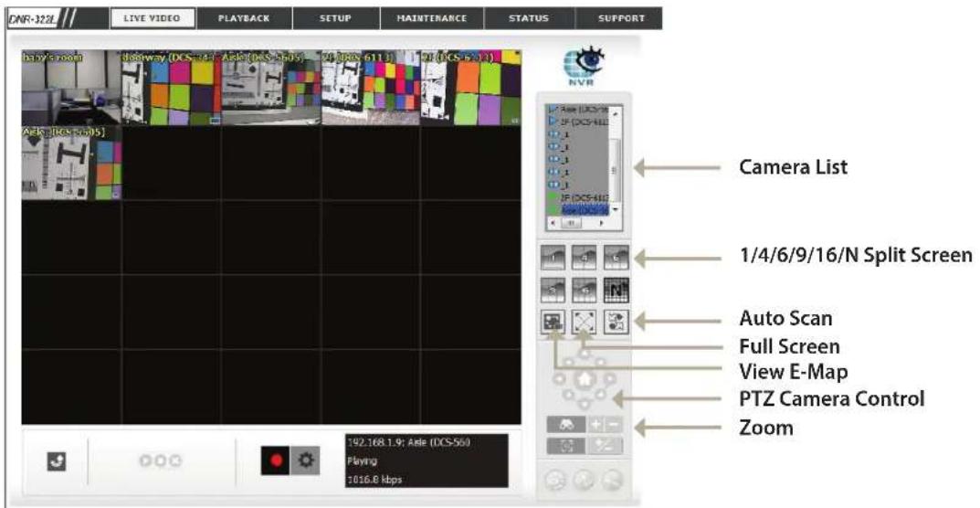The height and width of the screenshot is (508, 980).
Task: Pan PTZ camera right
Action: tap(609, 379)
